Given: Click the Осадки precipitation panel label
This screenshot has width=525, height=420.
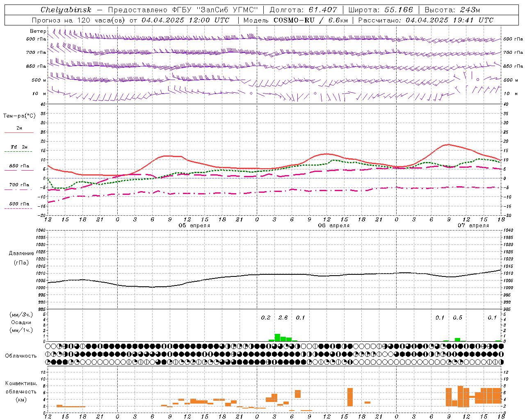Looking at the screenshot, I should (21, 322).
